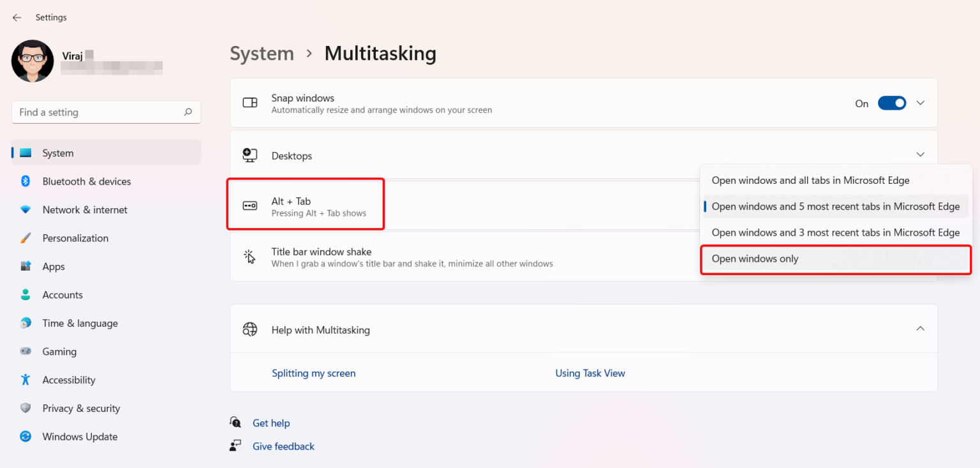Open the Splitting my screen link
The width and height of the screenshot is (980, 468).
[313, 374]
